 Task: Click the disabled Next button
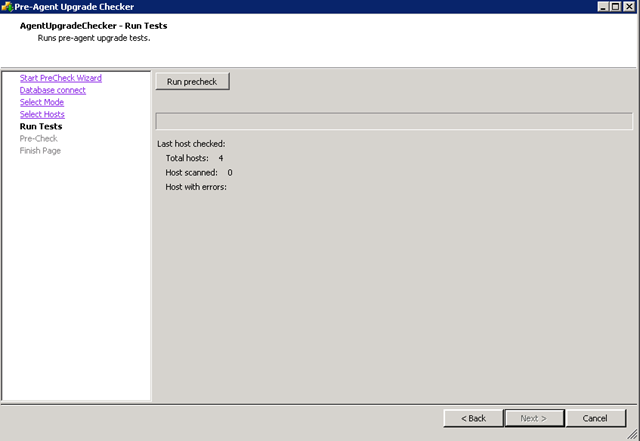coord(534,418)
